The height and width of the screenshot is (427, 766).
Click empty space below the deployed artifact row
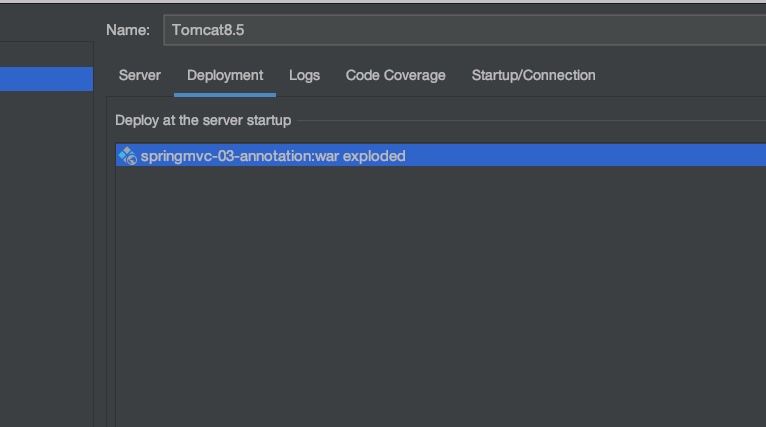pyautogui.click(x=440, y=290)
